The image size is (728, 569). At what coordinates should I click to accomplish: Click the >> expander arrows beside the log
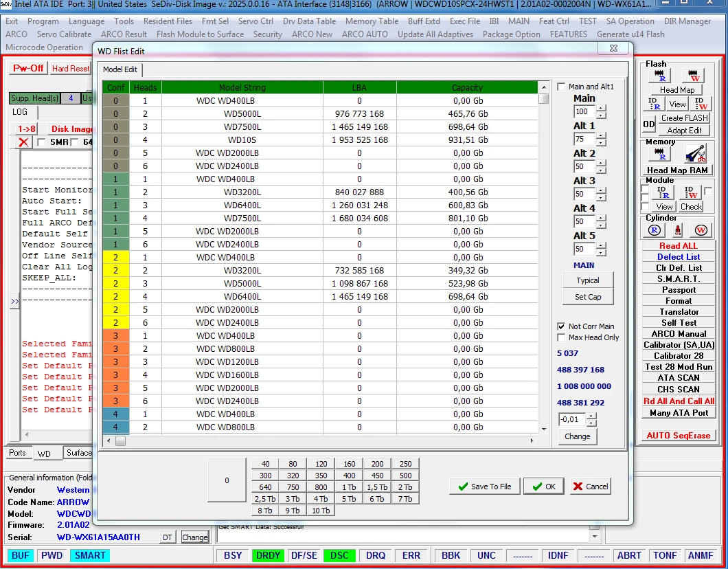click(x=15, y=302)
